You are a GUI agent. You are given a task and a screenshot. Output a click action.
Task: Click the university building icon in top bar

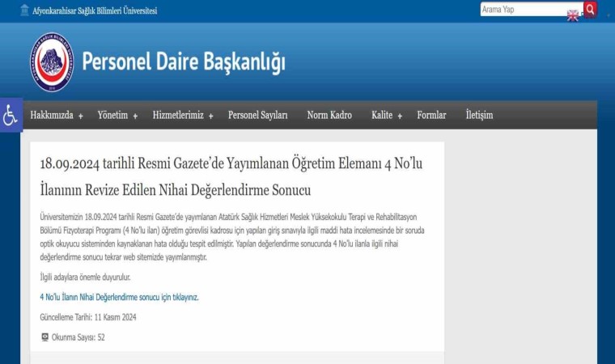point(24,11)
